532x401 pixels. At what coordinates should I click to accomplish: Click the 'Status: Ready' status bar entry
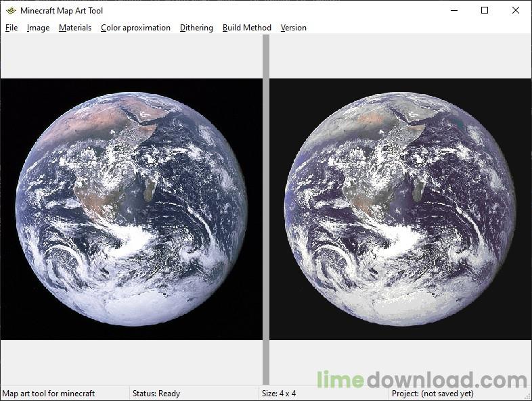pos(156,393)
